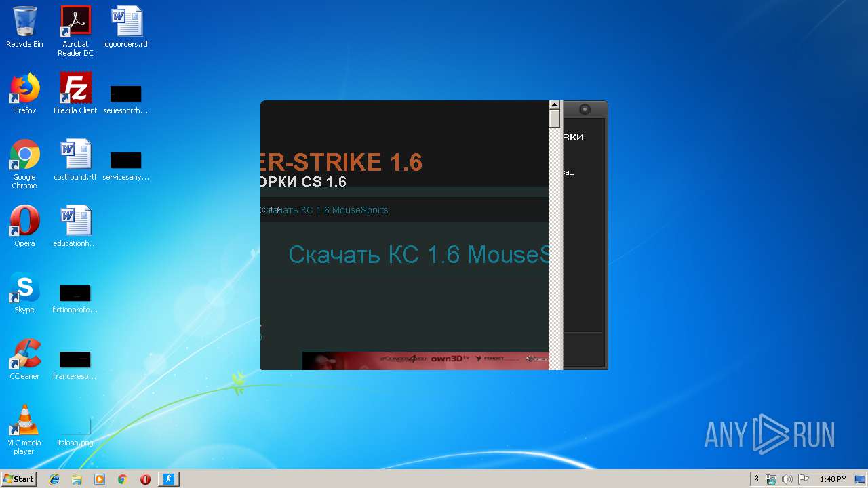Open Internet Explorer from the taskbar
Screen dimensions: 868x488
click(x=54, y=479)
